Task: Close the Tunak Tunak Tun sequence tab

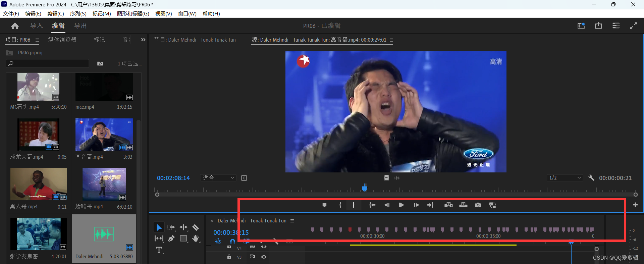Action: 212,221
